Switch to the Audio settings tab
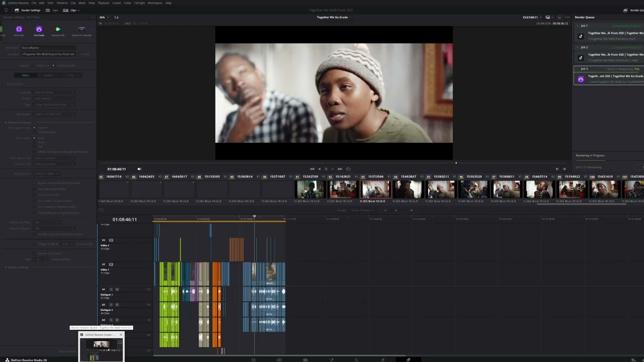Viewport: 644px width, 362px height. point(48,75)
